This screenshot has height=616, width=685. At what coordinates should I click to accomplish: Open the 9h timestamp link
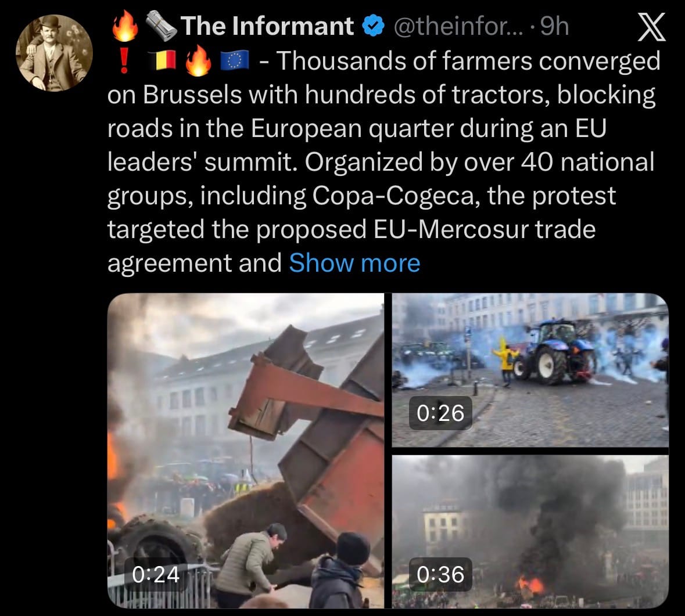[554, 27]
